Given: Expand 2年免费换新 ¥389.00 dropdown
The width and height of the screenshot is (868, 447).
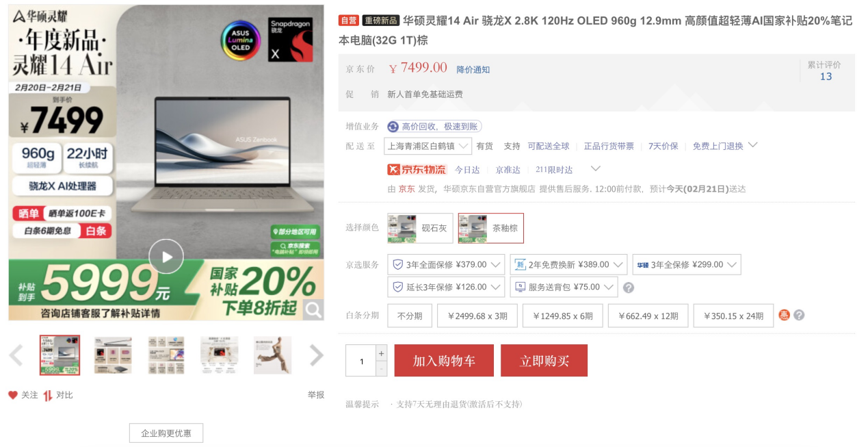Looking at the screenshot, I should [568, 265].
